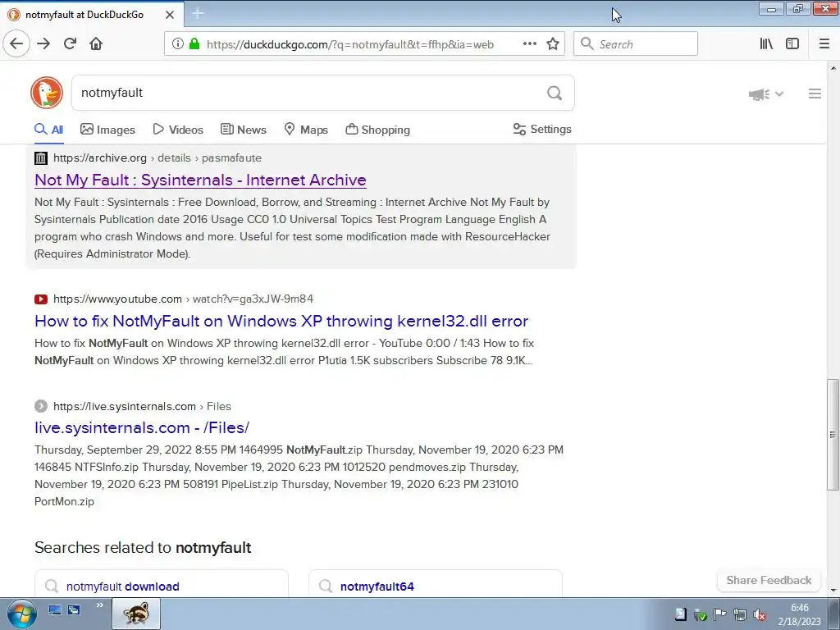This screenshot has width=840, height=630.
Task: Open Action Center flag tray icon
Action: tap(719, 614)
